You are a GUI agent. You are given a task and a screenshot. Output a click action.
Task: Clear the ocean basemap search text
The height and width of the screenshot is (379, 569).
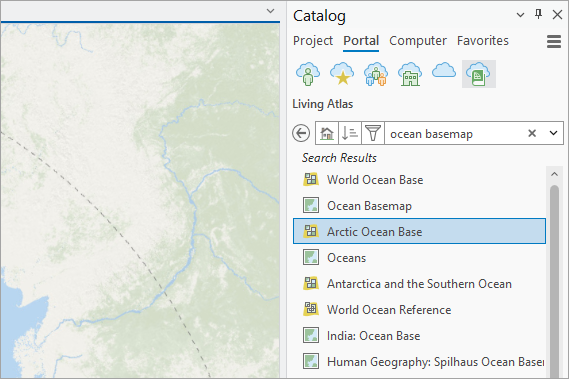coord(532,133)
